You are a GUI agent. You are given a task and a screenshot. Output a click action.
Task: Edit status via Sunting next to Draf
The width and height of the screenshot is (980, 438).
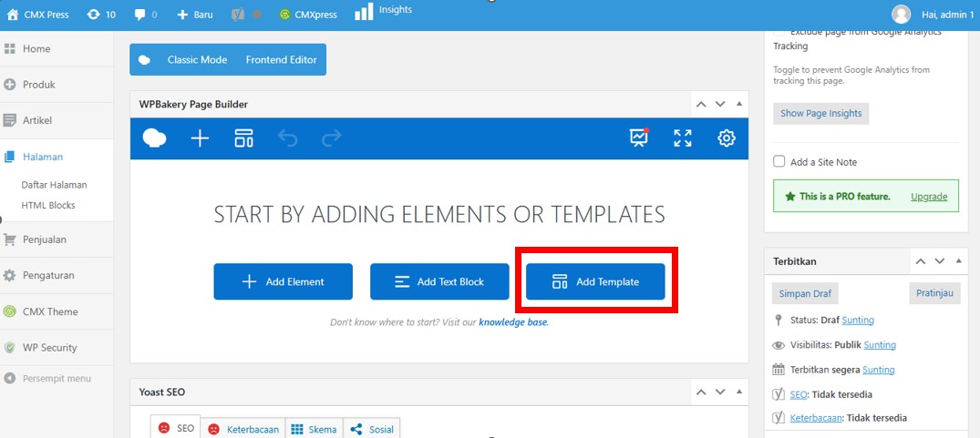click(x=858, y=321)
